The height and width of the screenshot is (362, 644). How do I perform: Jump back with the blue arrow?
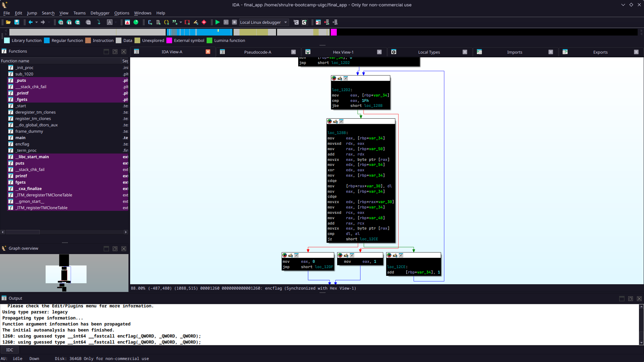point(31,22)
